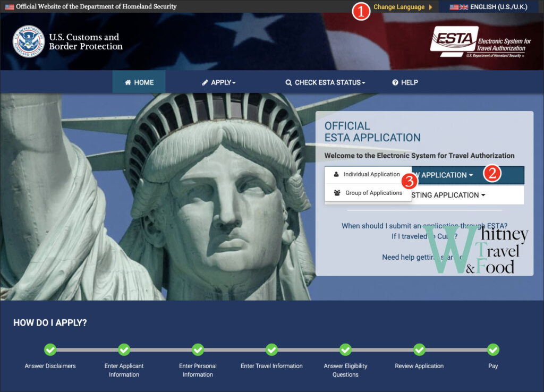The height and width of the screenshot is (392, 544).
Task: Click the 'HOW DO I APPLY?' heading
Action: point(50,322)
